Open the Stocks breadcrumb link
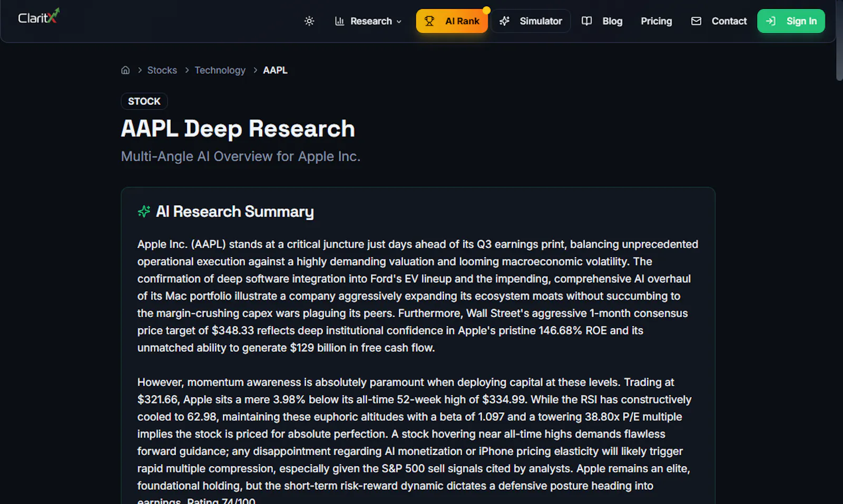 (162, 70)
